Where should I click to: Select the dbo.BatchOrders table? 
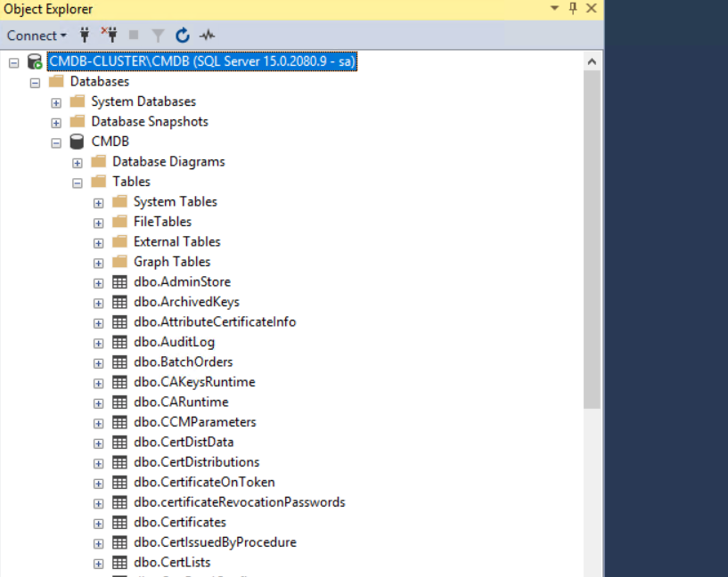click(x=184, y=362)
